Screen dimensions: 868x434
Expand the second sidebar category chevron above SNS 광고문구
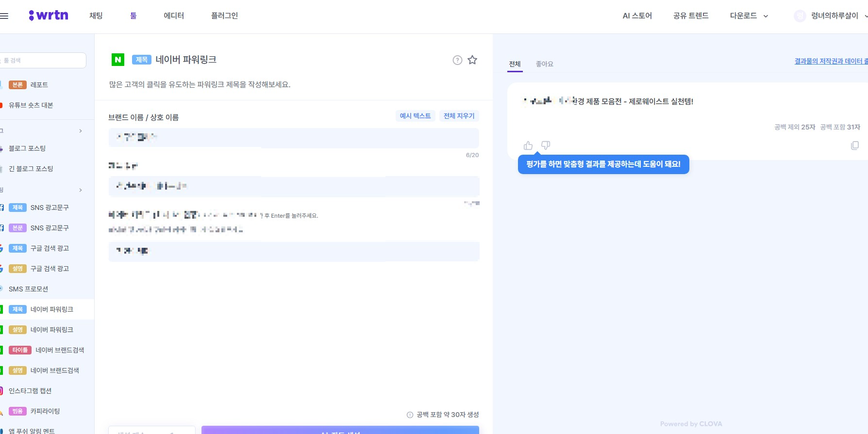(x=81, y=190)
